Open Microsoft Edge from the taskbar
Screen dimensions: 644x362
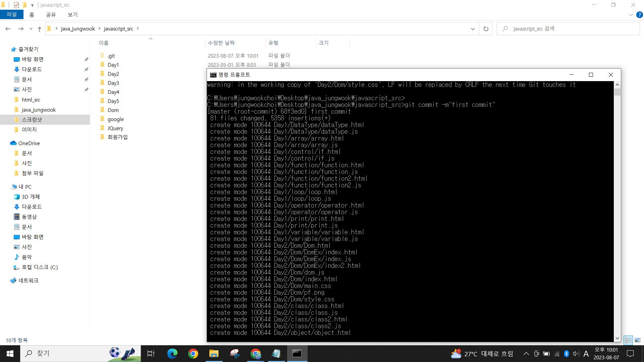172,354
